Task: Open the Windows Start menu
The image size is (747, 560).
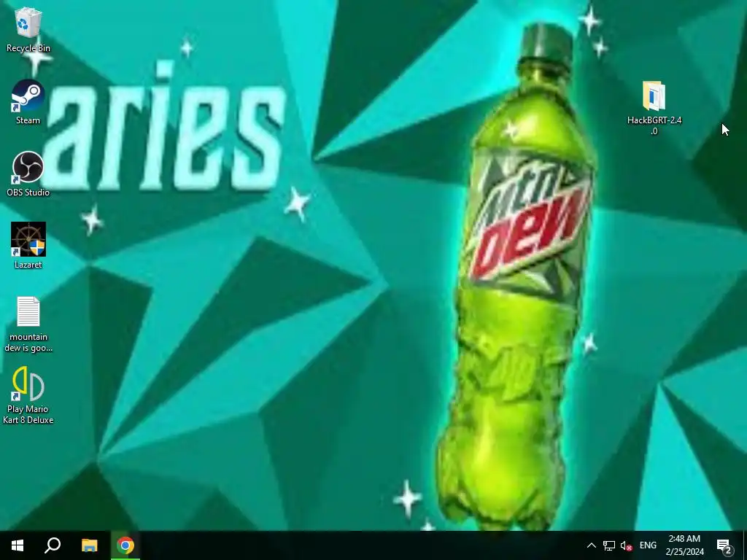Action: pyautogui.click(x=18, y=545)
